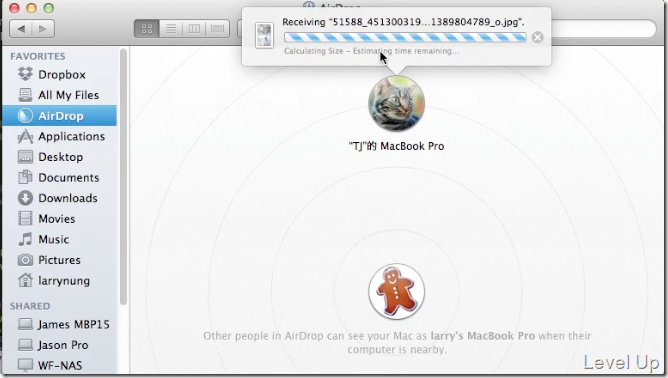Go back in Finder history
Viewport: 668px width, 378px height.
(x=21, y=29)
